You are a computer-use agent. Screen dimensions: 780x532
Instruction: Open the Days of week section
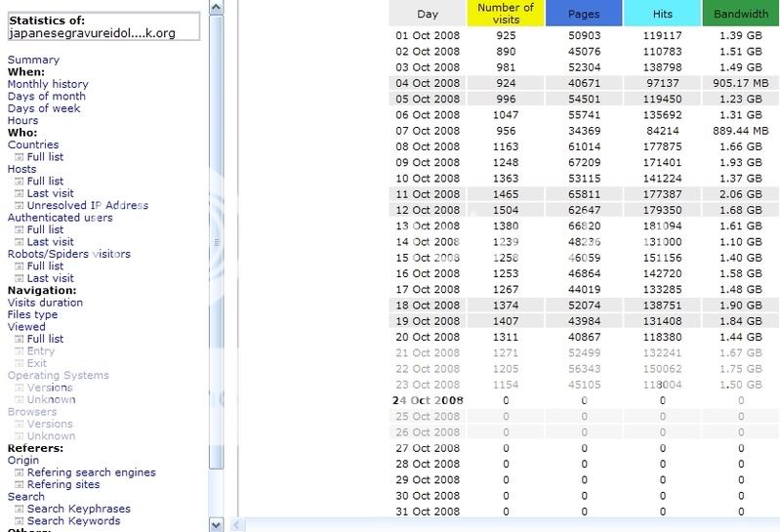(x=44, y=108)
